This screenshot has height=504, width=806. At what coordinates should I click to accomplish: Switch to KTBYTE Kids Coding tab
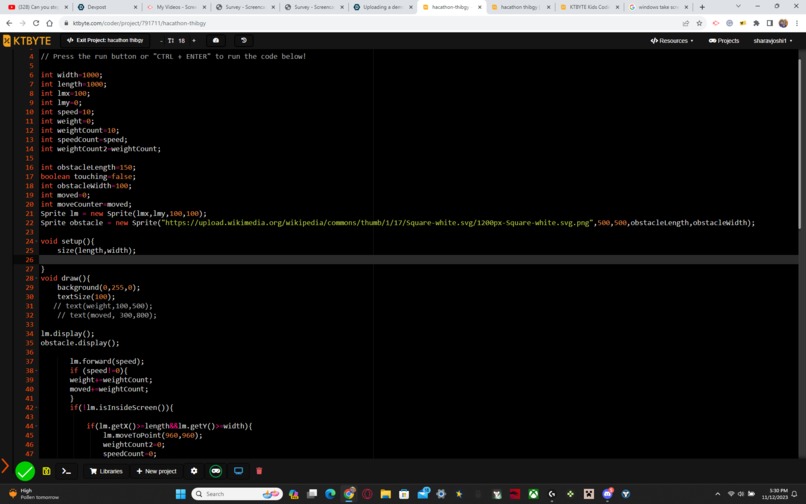pyautogui.click(x=590, y=7)
